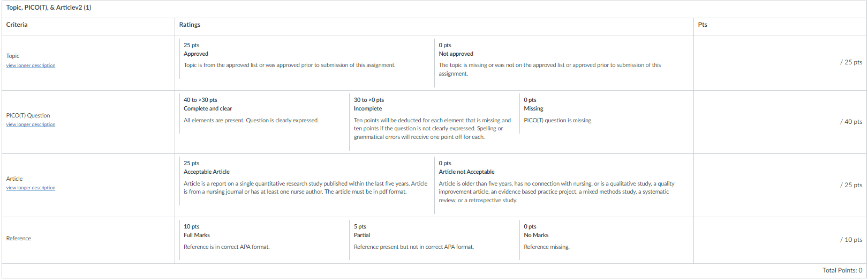This screenshot has width=868, height=280.
Task: Click the PICO(T) points field out of 40
Action: 851,122
